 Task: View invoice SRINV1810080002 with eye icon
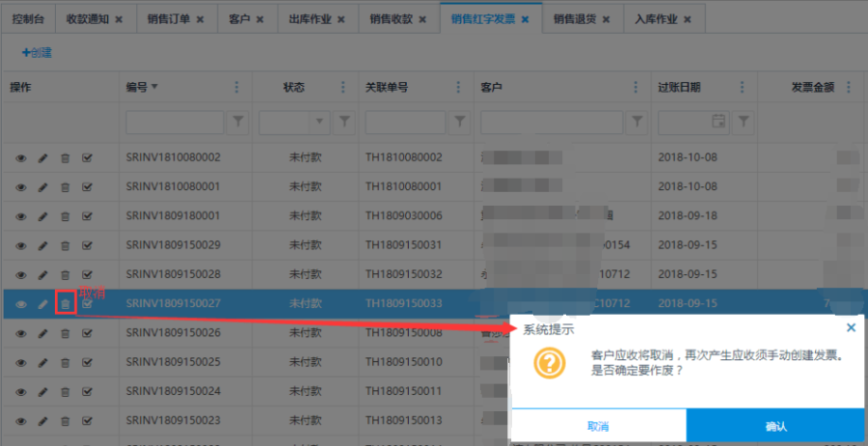coord(20,157)
